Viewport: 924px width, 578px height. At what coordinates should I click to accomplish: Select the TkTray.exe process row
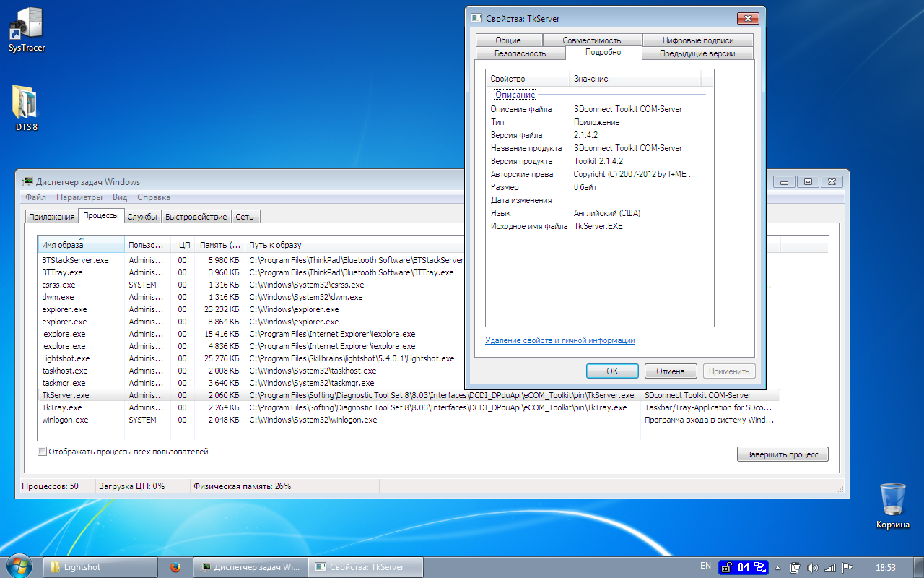click(409, 407)
